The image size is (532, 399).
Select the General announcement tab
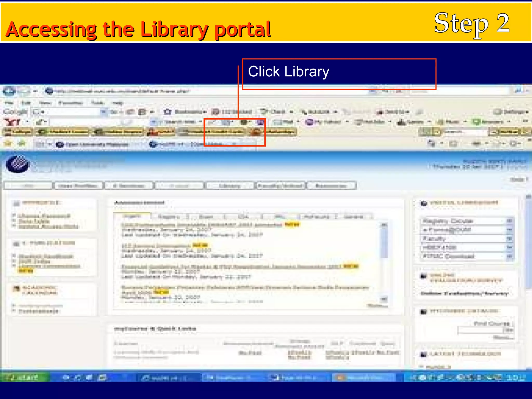click(x=354, y=217)
